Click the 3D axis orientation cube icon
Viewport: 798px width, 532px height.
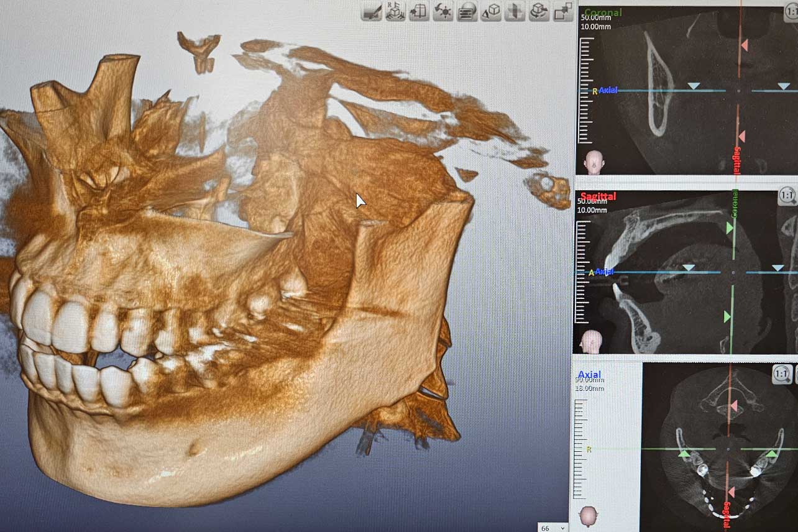[x=395, y=11]
